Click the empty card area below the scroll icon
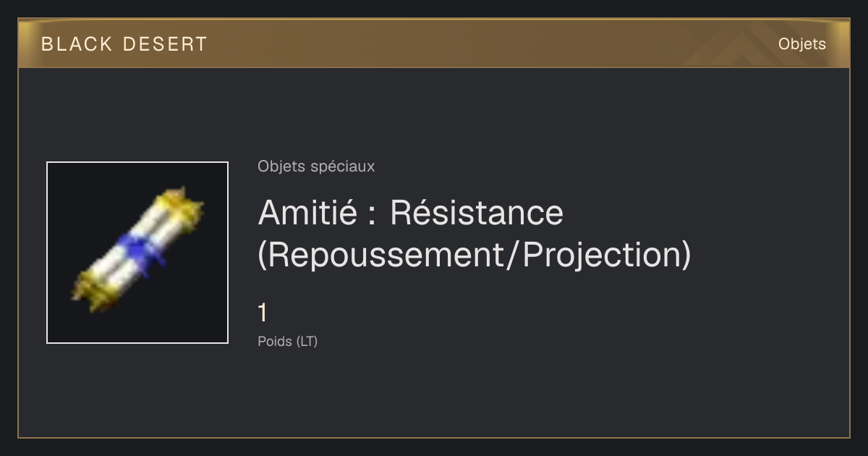This screenshot has width=868, height=456. point(137,391)
